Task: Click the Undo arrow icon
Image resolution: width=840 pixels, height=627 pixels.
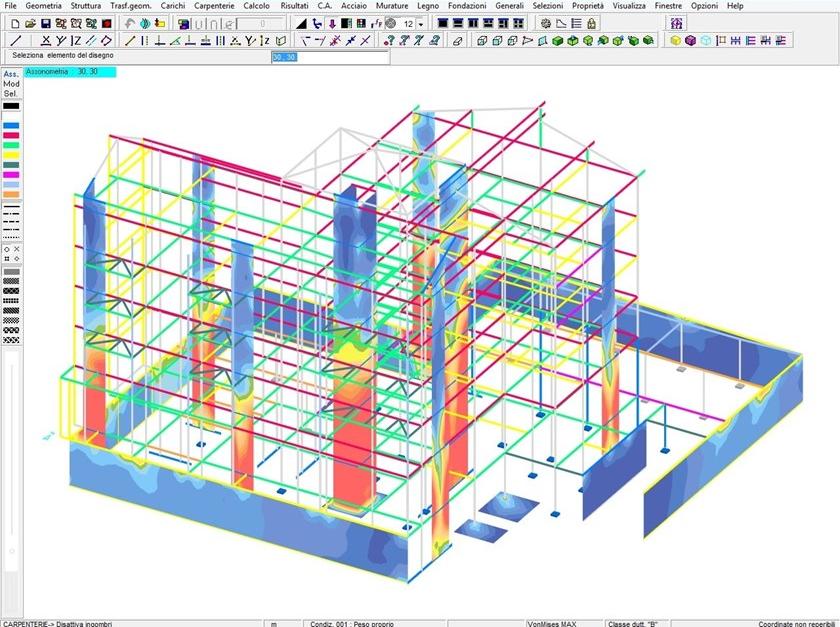Action: (x=129, y=23)
